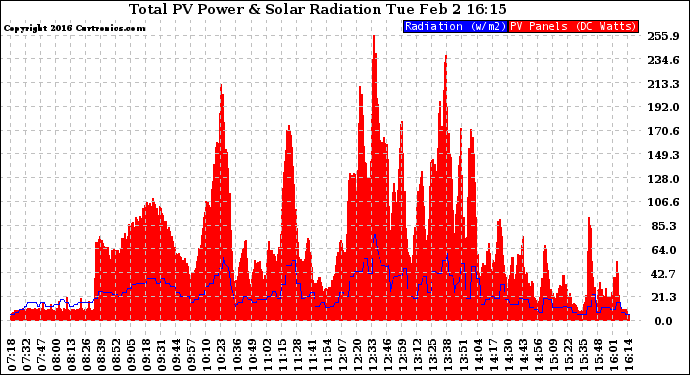
Task: Click the 09:18 time label
Action: pos(147,355)
